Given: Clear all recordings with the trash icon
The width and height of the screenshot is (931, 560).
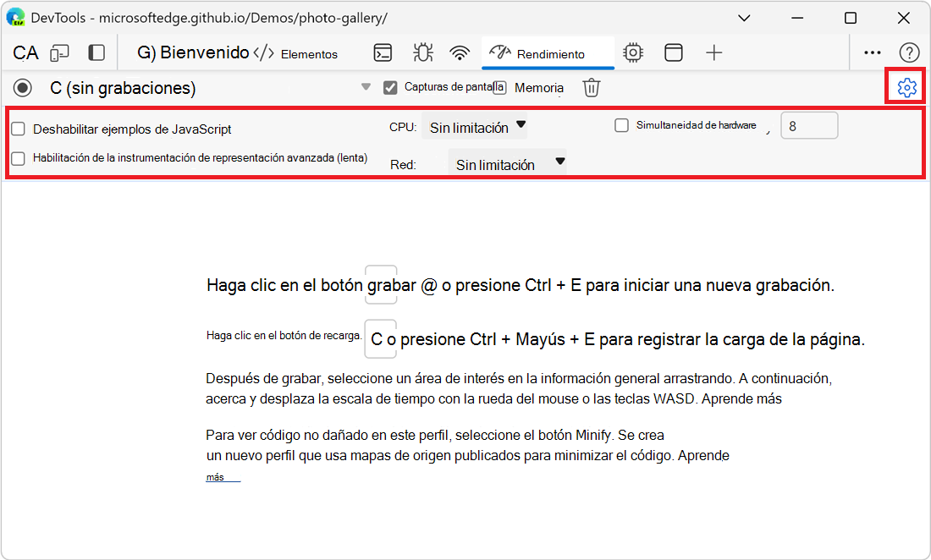Looking at the screenshot, I should (591, 86).
